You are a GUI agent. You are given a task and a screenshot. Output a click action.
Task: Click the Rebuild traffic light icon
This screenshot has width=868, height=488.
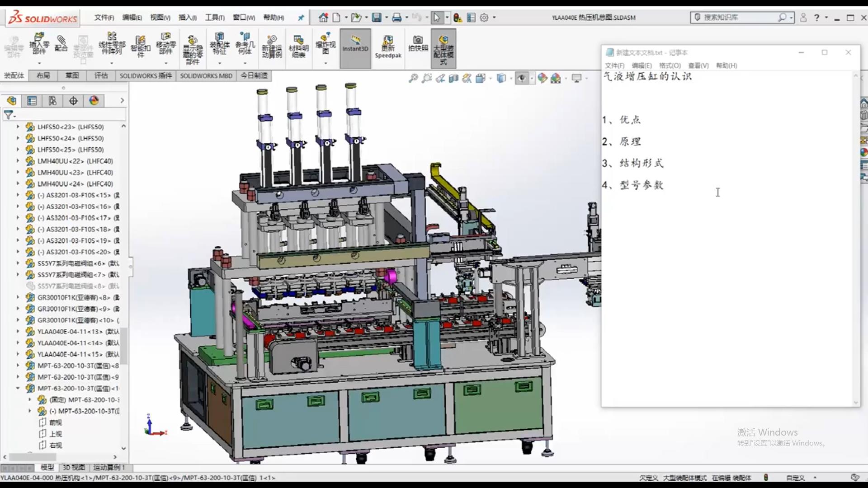(x=458, y=18)
